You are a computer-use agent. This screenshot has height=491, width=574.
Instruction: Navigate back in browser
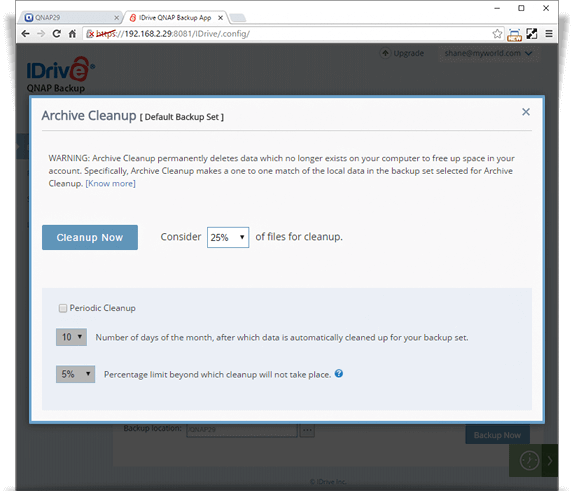click(25, 34)
